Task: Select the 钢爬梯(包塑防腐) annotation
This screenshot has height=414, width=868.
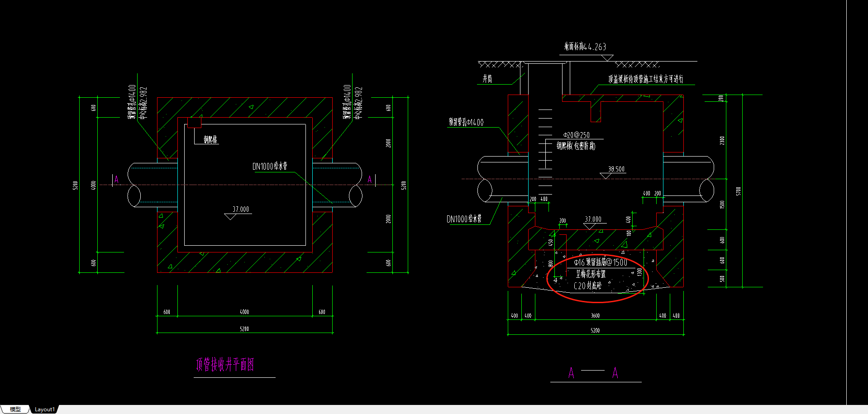Action: coord(576,146)
